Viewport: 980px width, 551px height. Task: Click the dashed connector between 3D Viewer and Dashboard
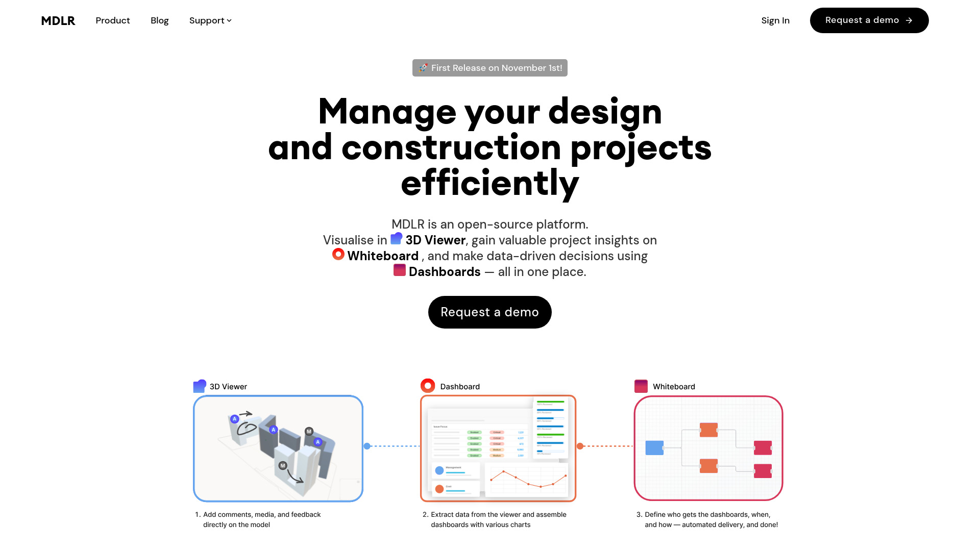point(393,446)
